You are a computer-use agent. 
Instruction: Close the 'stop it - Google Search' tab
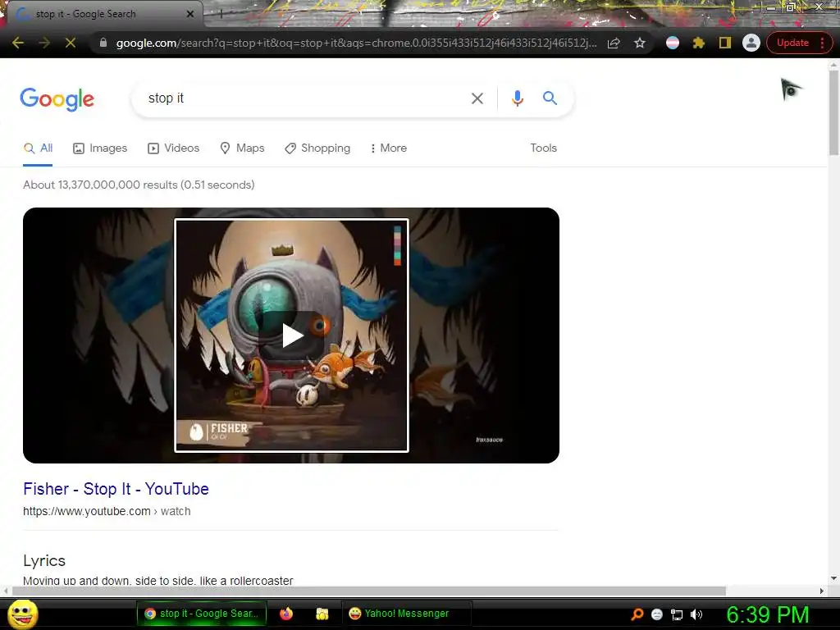tap(190, 14)
